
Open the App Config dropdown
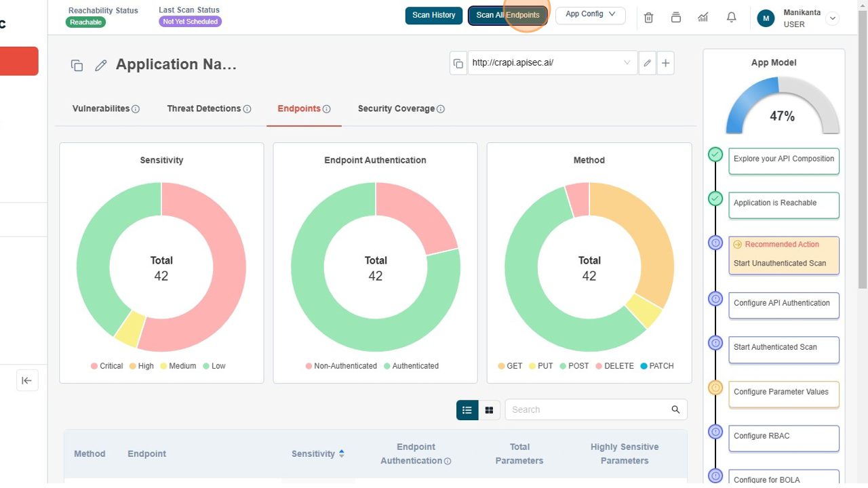tap(590, 14)
